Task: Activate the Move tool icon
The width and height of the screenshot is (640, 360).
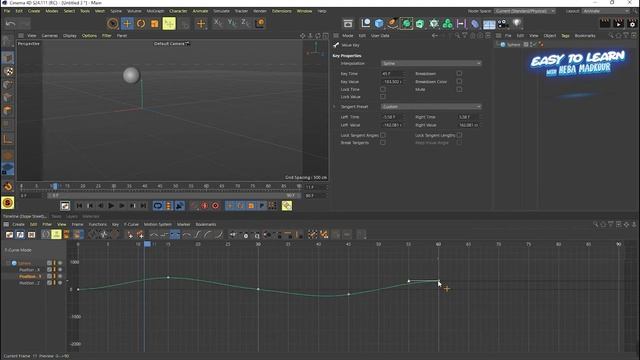Action: point(127,23)
